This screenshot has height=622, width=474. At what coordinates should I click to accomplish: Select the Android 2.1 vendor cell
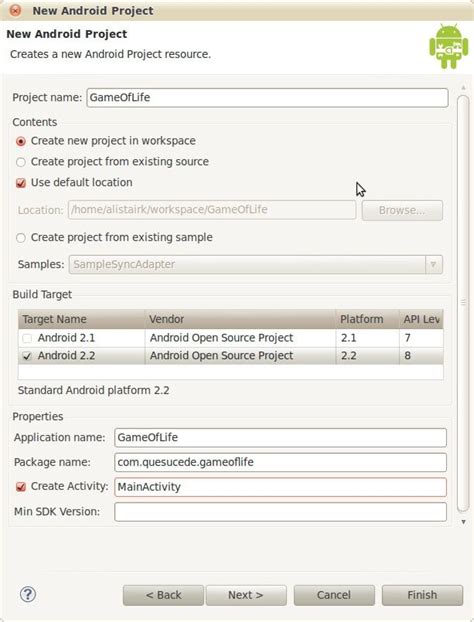pyautogui.click(x=240, y=338)
